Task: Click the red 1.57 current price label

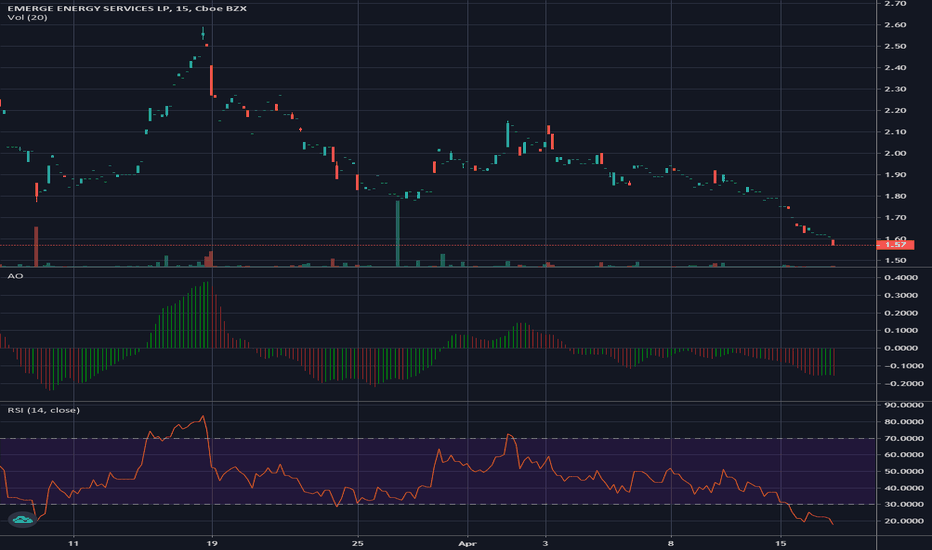Action: pyautogui.click(x=895, y=245)
